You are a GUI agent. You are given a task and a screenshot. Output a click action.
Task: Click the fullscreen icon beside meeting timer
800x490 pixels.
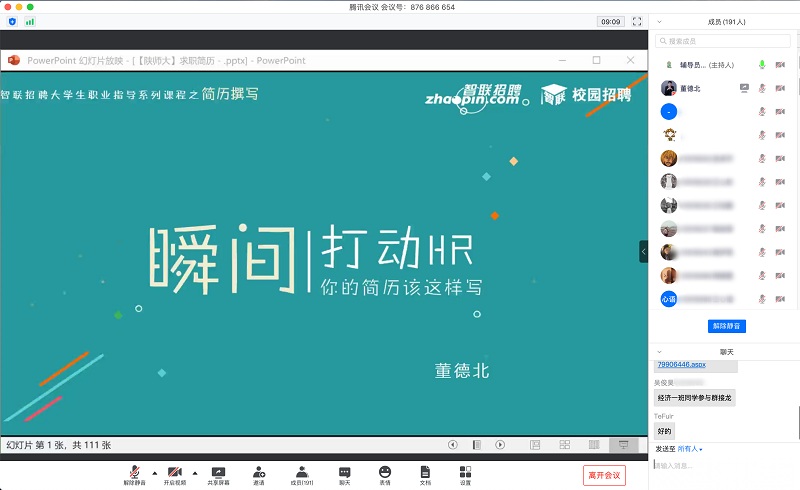click(x=636, y=21)
